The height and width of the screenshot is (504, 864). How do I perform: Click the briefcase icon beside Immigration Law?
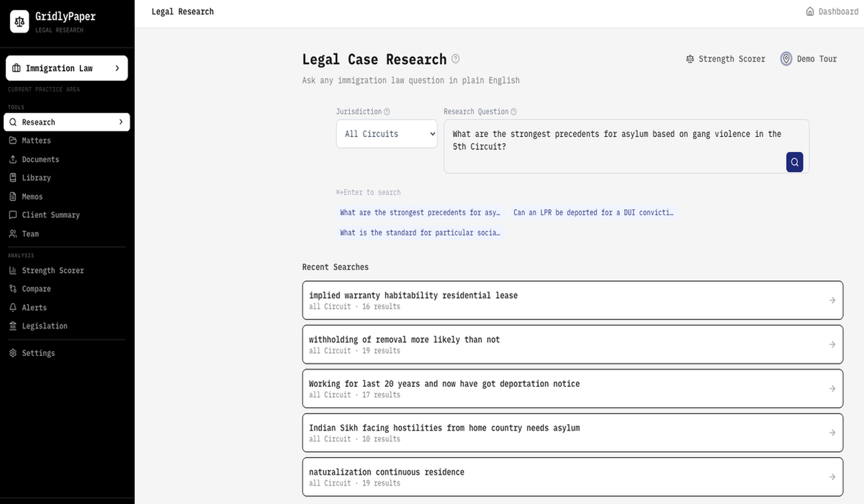click(x=16, y=68)
